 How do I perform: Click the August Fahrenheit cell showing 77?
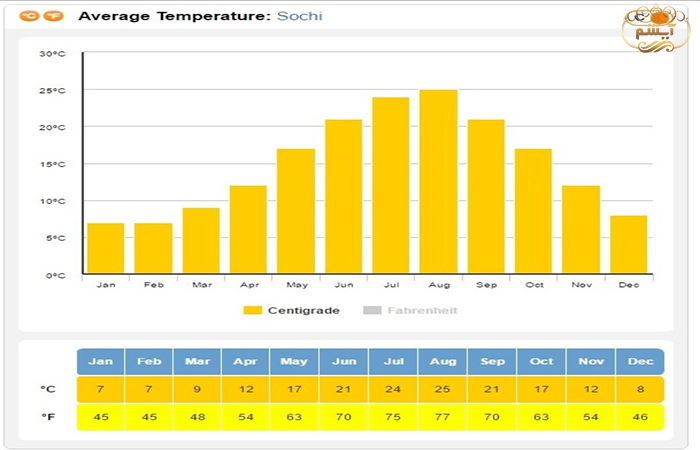pyautogui.click(x=441, y=416)
